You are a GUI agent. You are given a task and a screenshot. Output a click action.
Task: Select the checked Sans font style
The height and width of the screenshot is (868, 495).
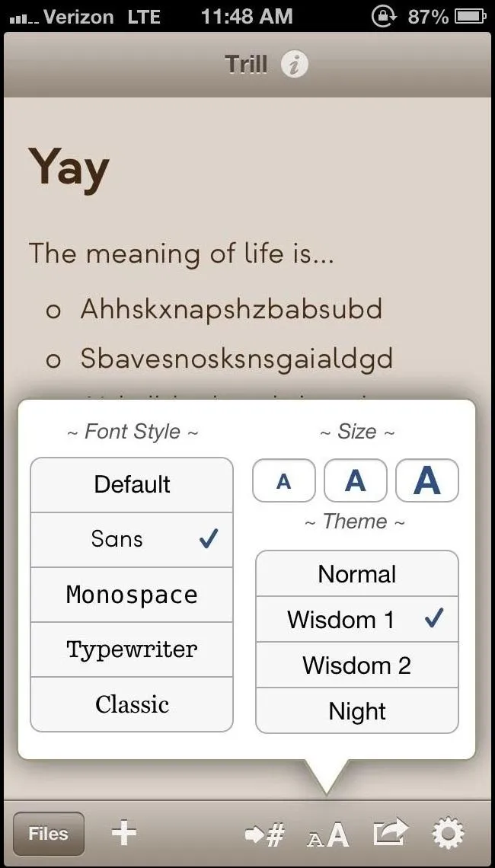pyautogui.click(x=132, y=539)
